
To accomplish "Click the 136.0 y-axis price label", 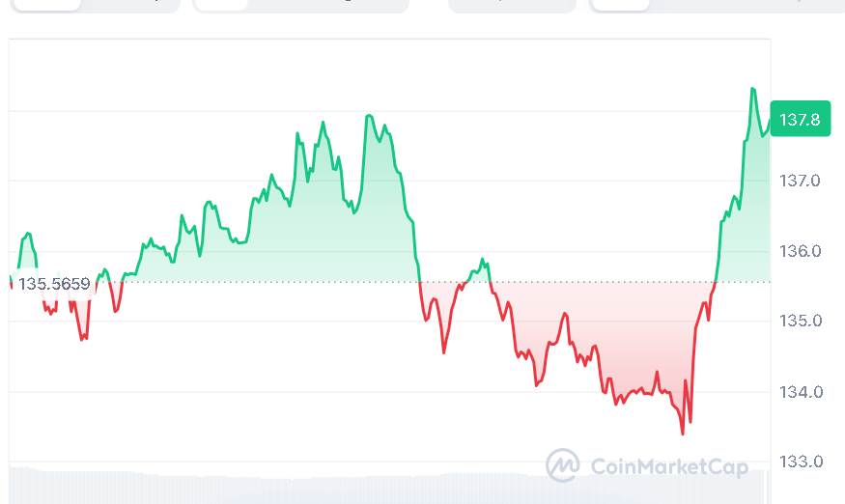I will pos(801,251).
